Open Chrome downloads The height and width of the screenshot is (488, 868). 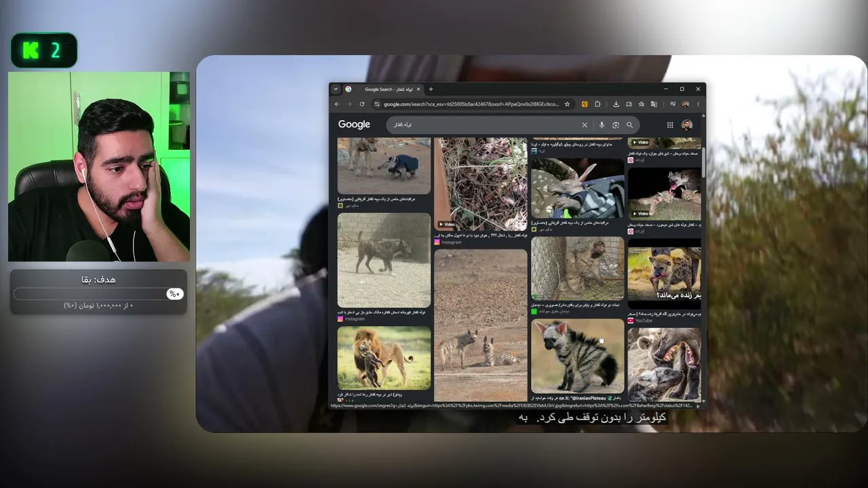(x=616, y=104)
